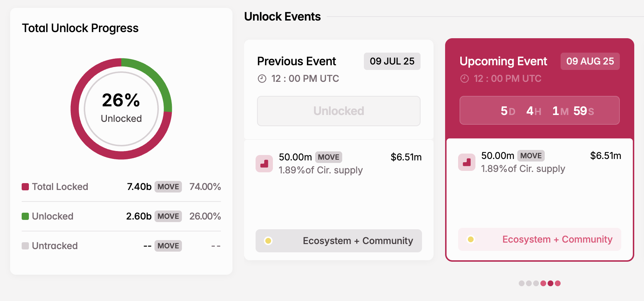Click the Ecosystem + Community label on Previous Event
The height and width of the screenshot is (301, 644).
pyautogui.click(x=357, y=241)
